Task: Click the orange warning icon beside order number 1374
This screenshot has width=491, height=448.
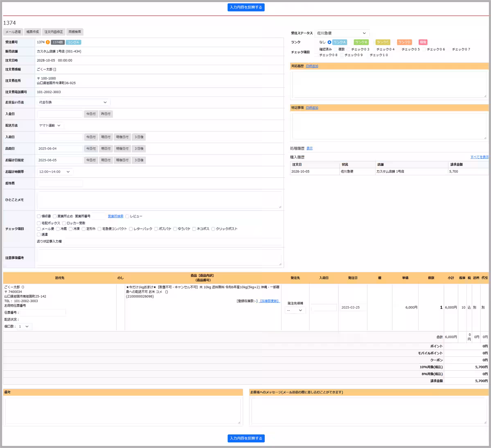Action: click(48, 42)
